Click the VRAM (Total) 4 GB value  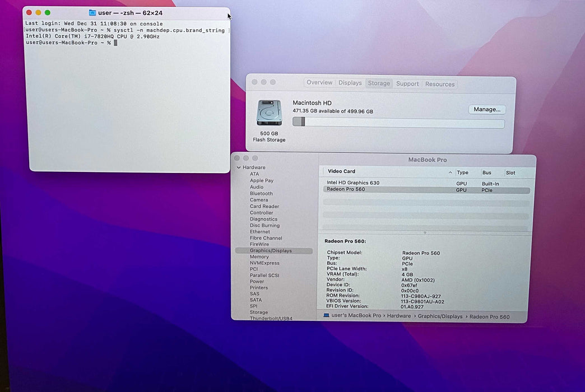[407, 274]
